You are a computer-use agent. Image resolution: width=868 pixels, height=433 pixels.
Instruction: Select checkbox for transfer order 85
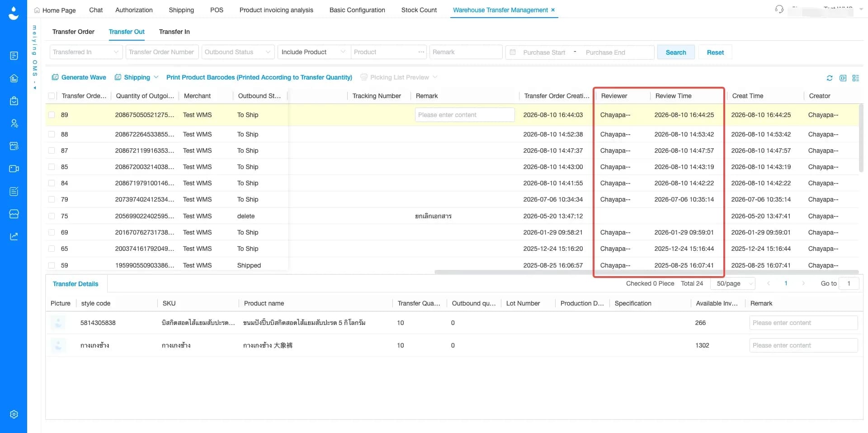point(52,167)
